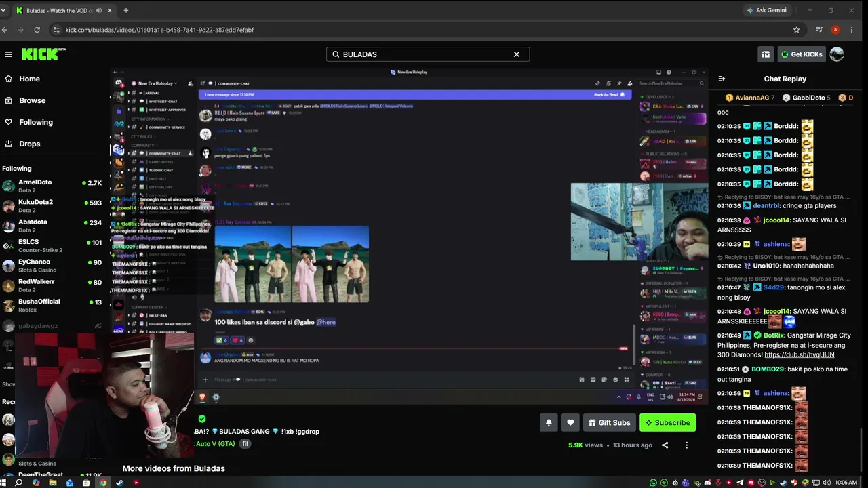Click S4d29's username in Chat Replay
Image resolution: width=868 pixels, height=488 pixels.
pos(774,287)
